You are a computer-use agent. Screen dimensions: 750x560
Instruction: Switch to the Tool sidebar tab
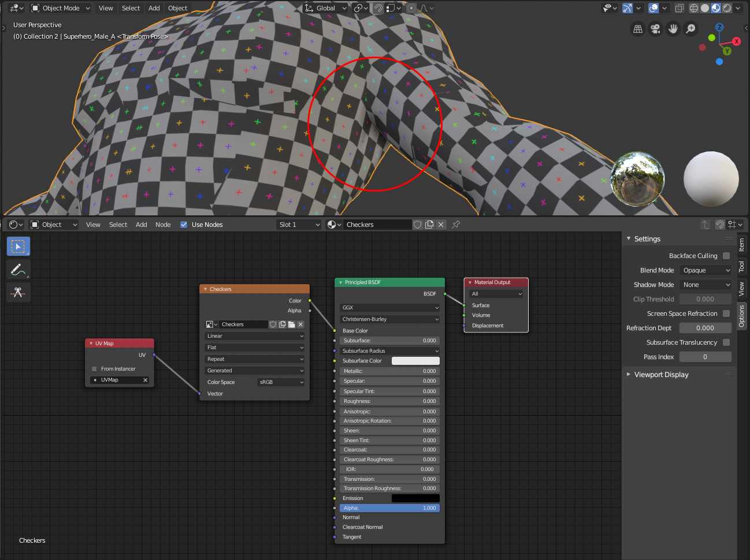742,266
